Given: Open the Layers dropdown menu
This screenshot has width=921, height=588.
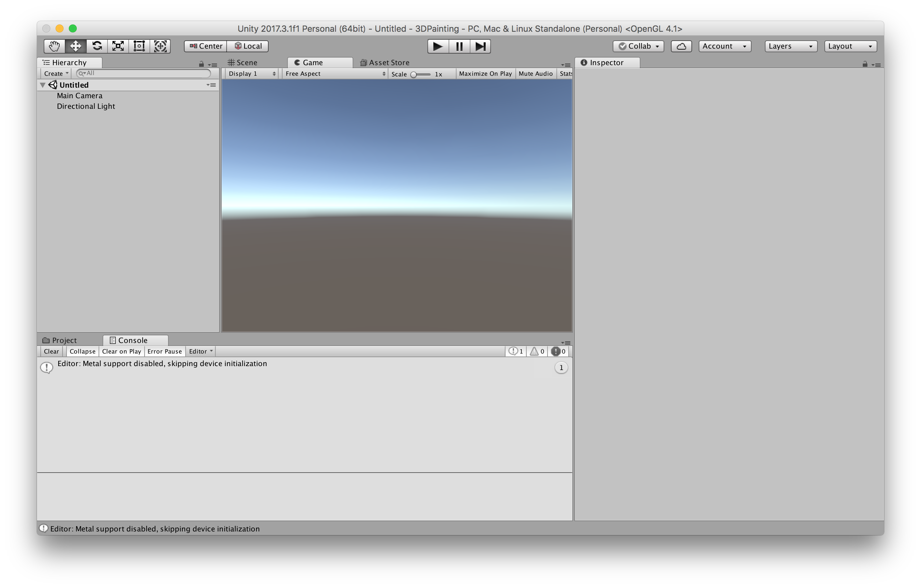Looking at the screenshot, I should tap(789, 46).
